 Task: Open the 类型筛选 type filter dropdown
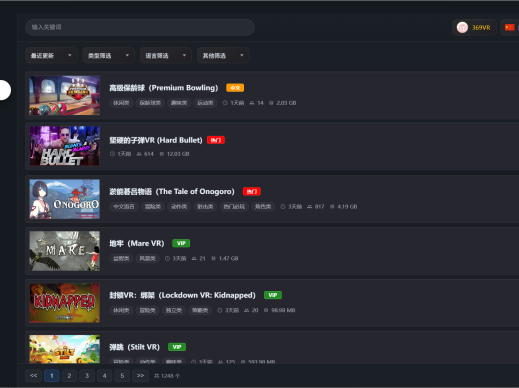[x=108, y=55]
